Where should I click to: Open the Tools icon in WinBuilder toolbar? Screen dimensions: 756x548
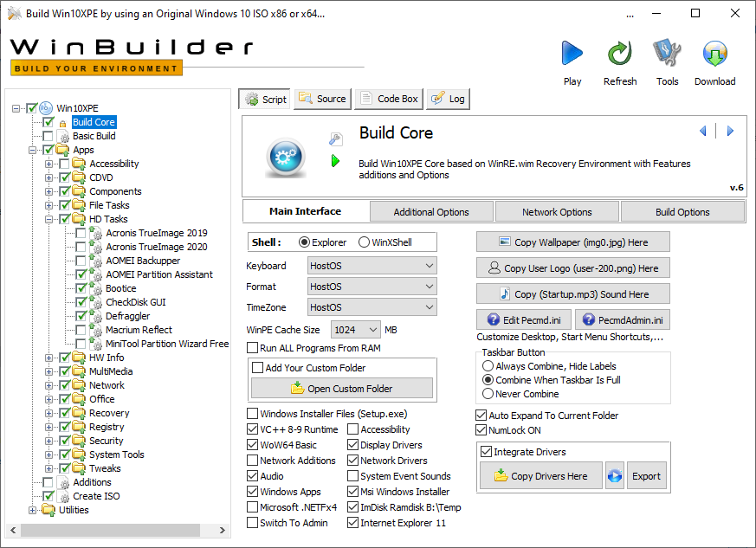point(666,53)
